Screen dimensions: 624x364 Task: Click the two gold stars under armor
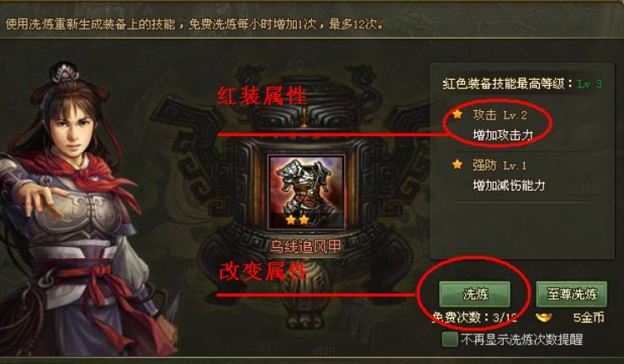click(298, 219)
